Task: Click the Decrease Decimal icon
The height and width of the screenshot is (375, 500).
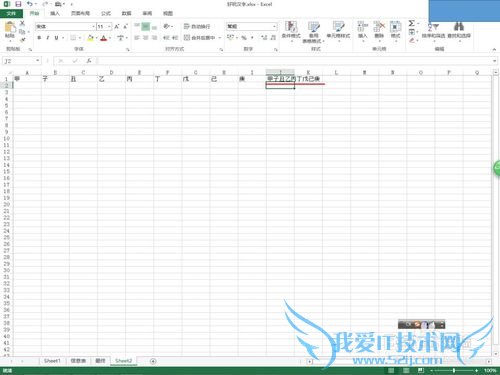Action: coord(273,38)
